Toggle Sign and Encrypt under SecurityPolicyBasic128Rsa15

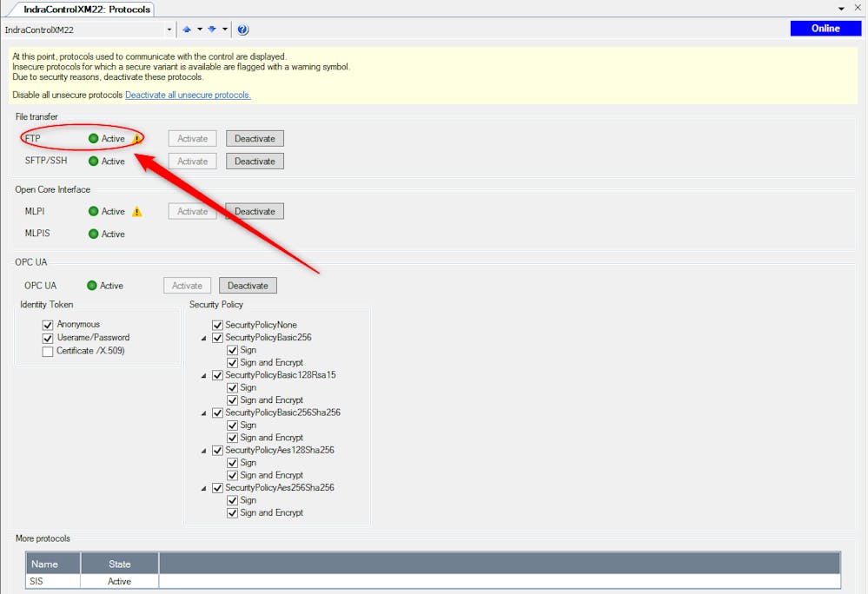233,400
